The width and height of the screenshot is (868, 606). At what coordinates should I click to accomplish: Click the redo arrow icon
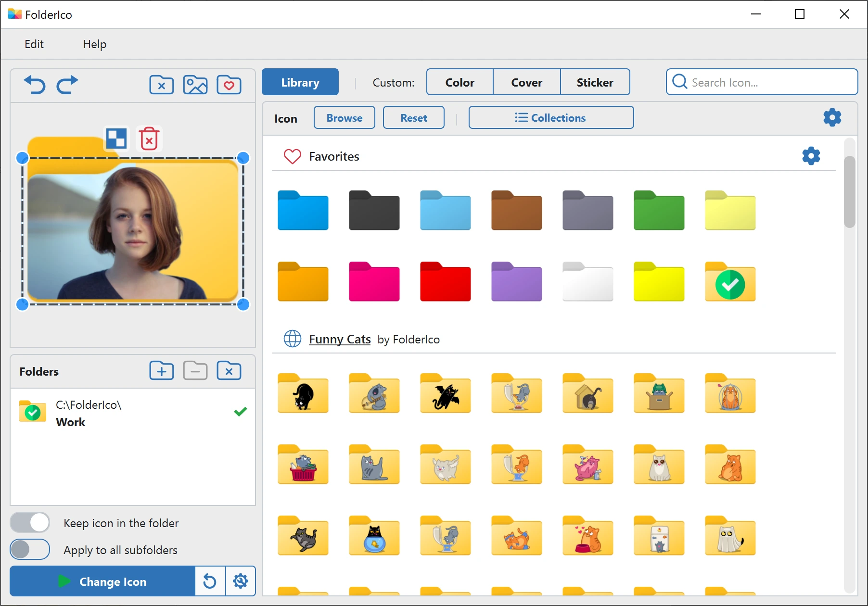pyautogui.click(x=67, y=85)
